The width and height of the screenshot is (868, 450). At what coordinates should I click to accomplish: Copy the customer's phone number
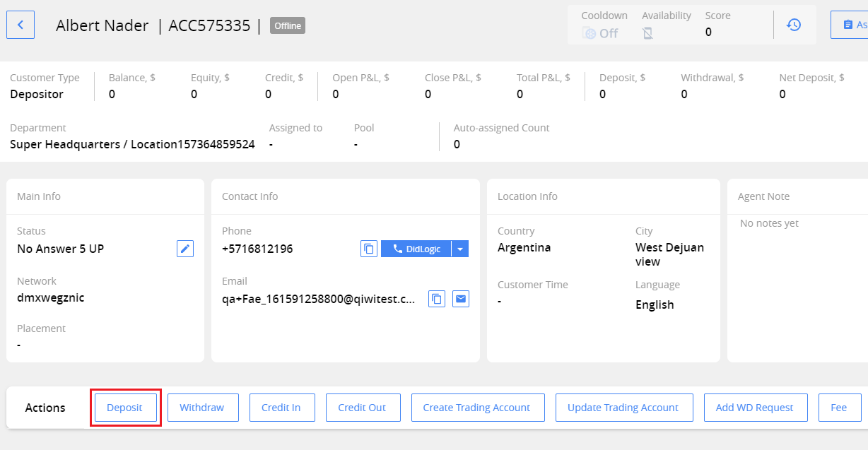368,248
